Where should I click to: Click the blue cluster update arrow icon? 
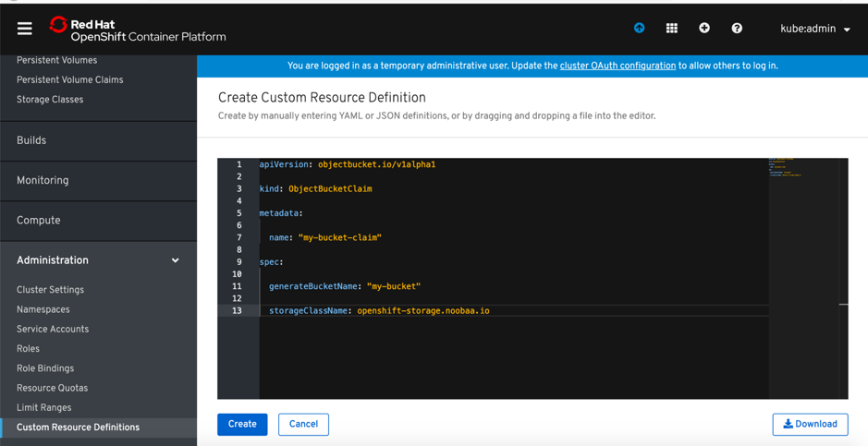pos(640,28)
